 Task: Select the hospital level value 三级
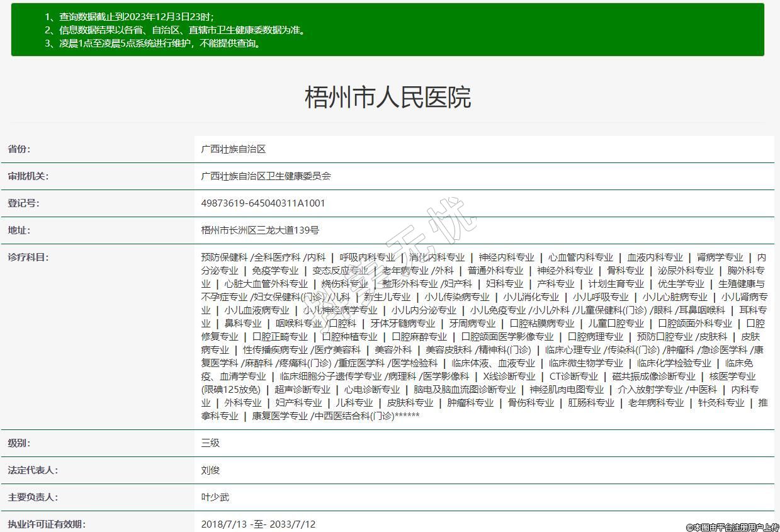coord(210,443)
